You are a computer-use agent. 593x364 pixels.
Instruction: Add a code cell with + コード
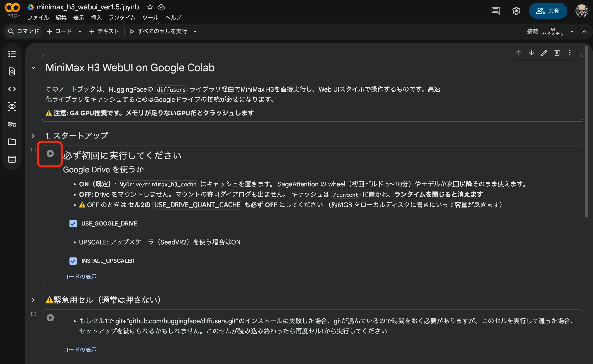tap(59, 31)
